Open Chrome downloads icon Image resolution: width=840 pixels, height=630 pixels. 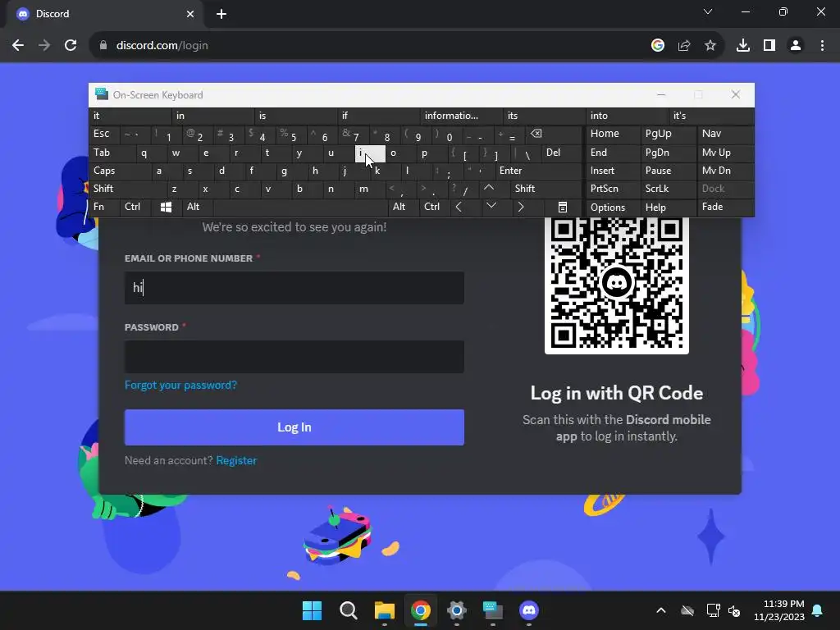743,46
